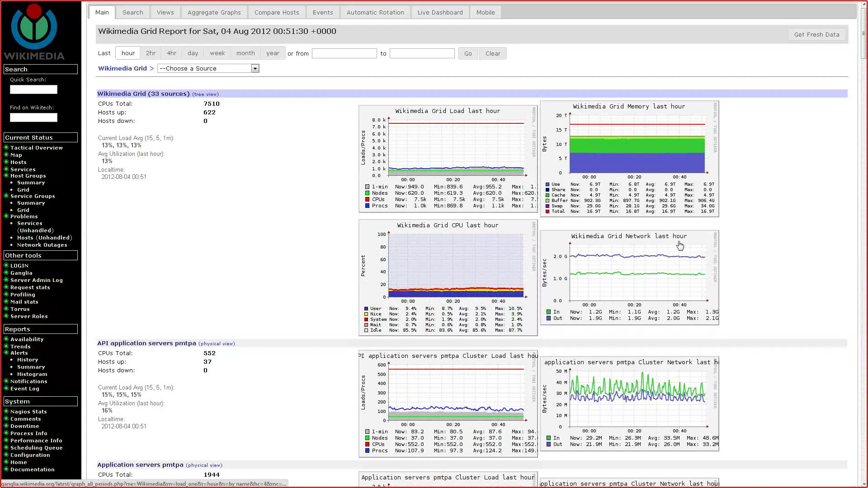Click green bullet beside Event Log
The image size is (868, 488).
tap(6, 388)
